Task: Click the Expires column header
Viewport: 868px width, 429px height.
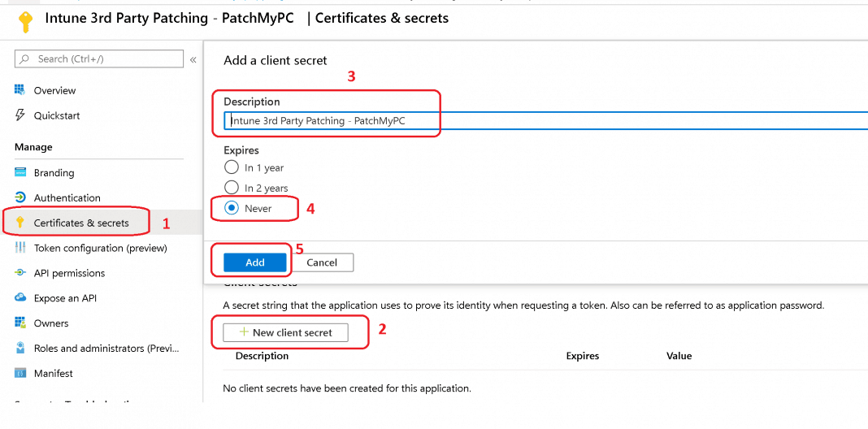Action: pyautogui.click(x=583, y=355)
